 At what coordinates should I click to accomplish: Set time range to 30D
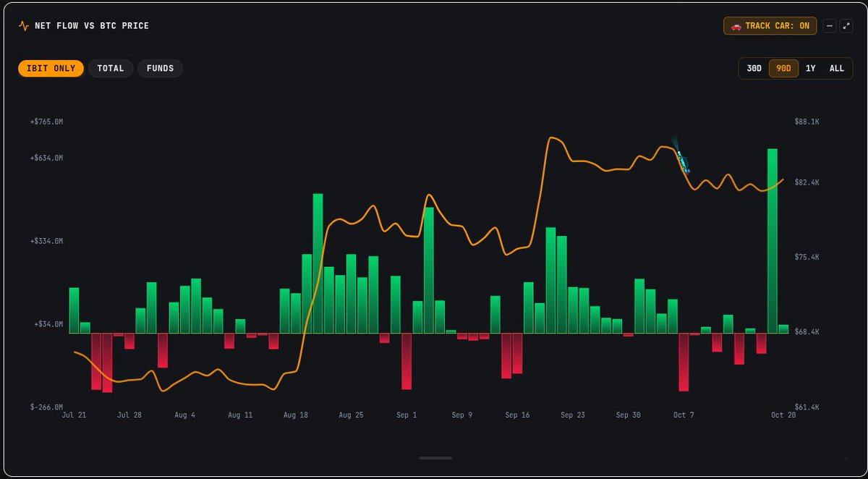point(754,69)
